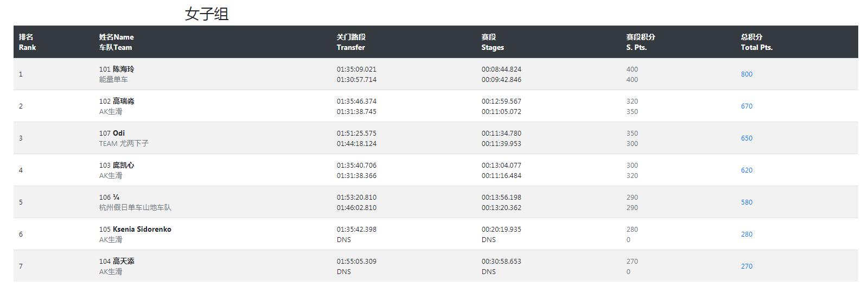Open total points link 270
This screenshot has height=286, width=868.
(746, 266)
